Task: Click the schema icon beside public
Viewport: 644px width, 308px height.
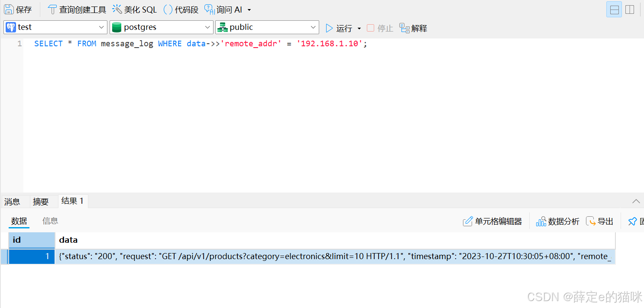Action: [x=223, y=27]
